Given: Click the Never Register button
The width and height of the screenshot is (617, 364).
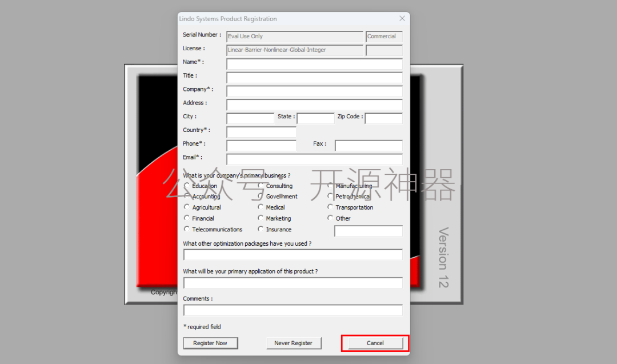Looking at the screenshot, I should pyautogui.click(x=294, y=343).
